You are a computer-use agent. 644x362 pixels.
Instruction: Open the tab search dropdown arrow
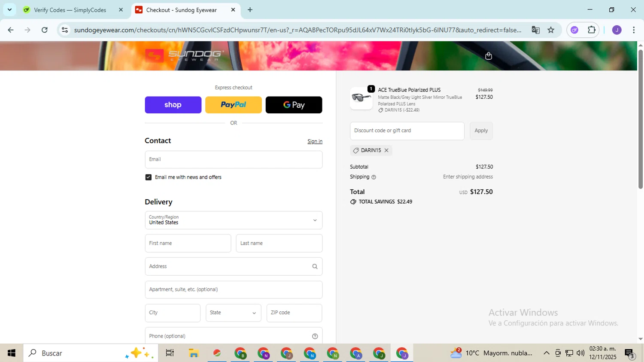[9, 10]
